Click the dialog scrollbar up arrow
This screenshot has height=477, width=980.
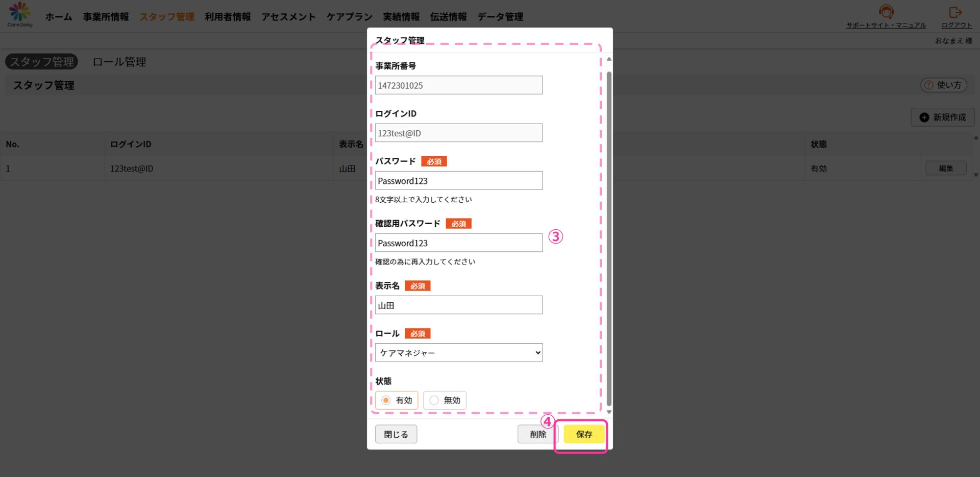coord(609,59)
